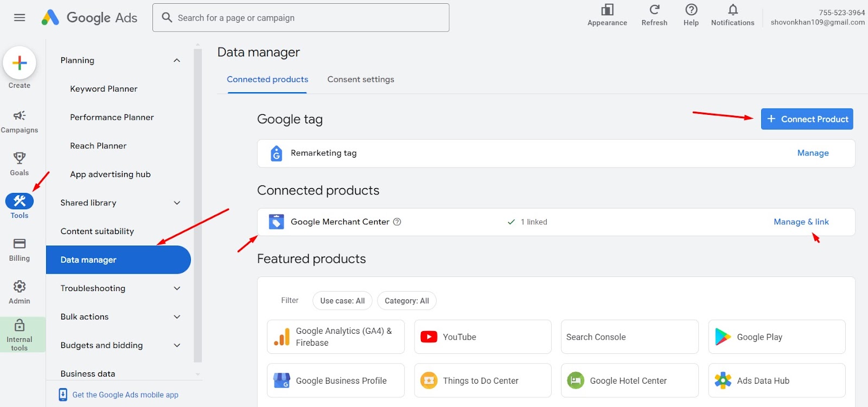Image resolution: width=868 pixels, height=407 pixels.
Task: Click the Google Merchant Center icon
Action: click(277, 222)
